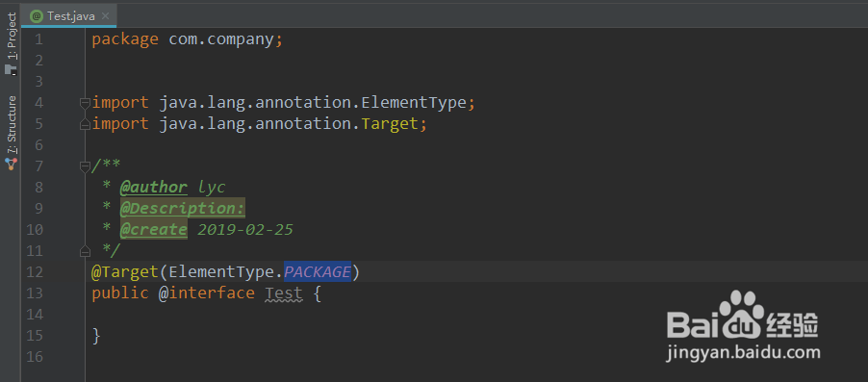Click the highlighted PACKAGE constant
The width and height of the screenshot is (868, 382).
pos(318,272)
